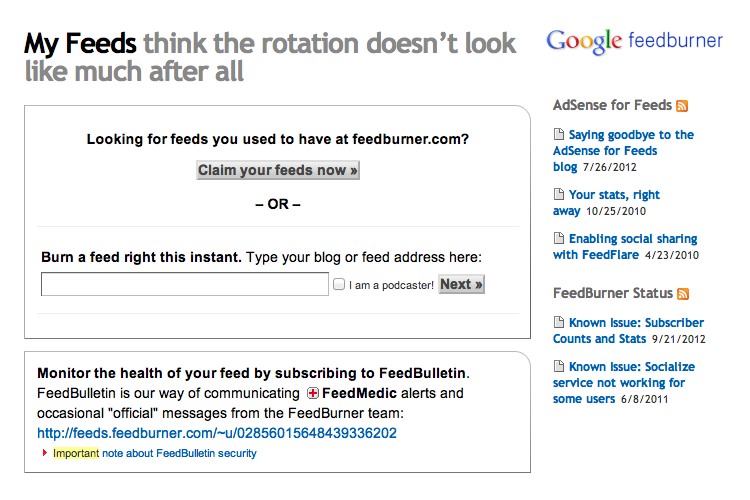Screen dimensions: 750x500
Task: Click the My Feeds heading
Action: pos(81,43)
